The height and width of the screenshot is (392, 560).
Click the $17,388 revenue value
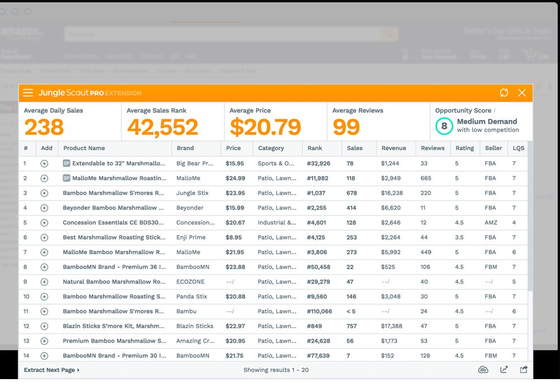coord(391,326)
